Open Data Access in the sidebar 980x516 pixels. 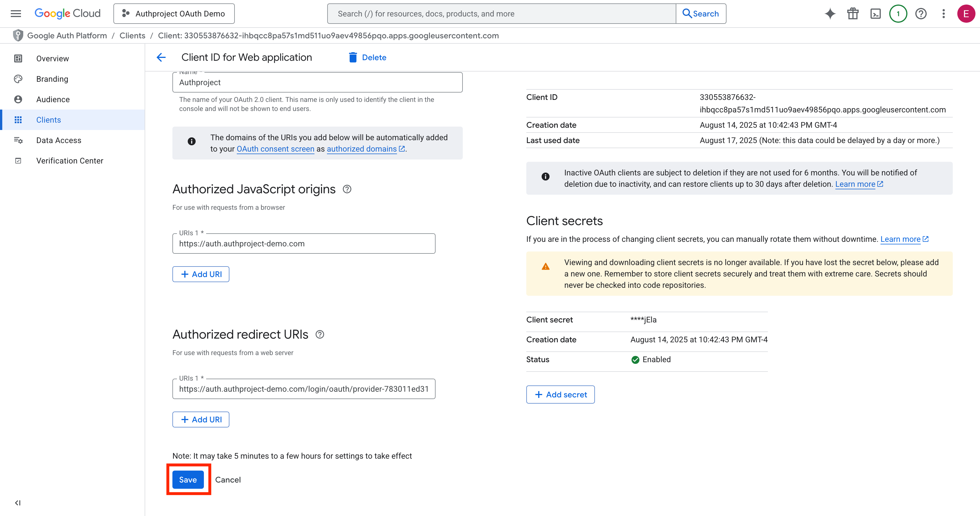[x=72, y=140]
